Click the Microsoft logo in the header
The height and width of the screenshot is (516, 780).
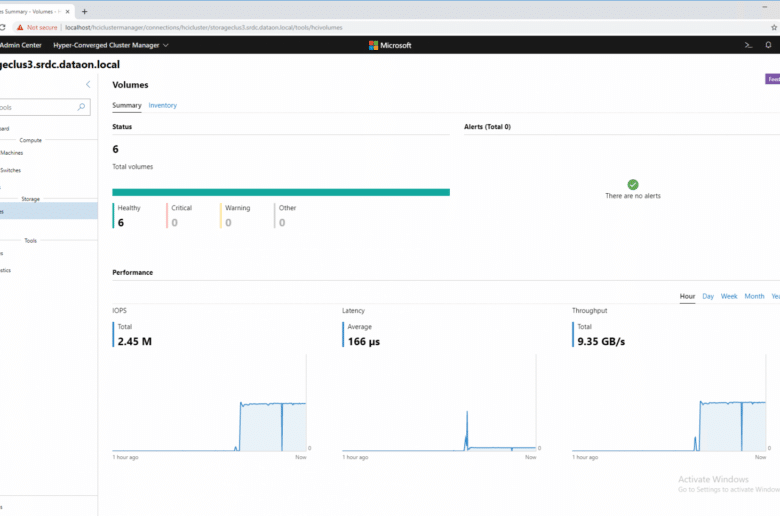(390, 45)
